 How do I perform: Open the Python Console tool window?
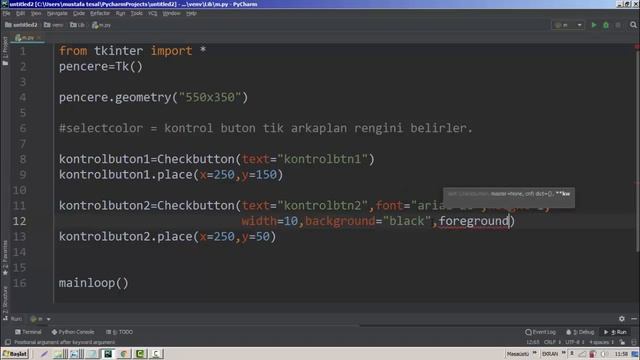click(73, 332)
